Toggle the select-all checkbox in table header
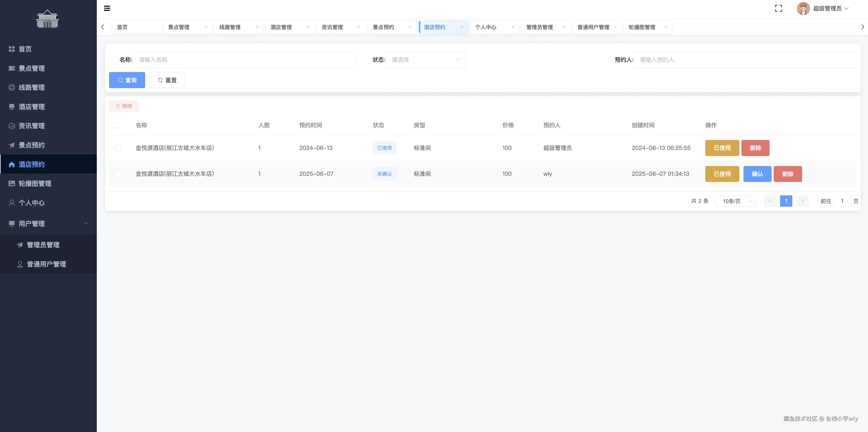 click(x=116, y=125)
